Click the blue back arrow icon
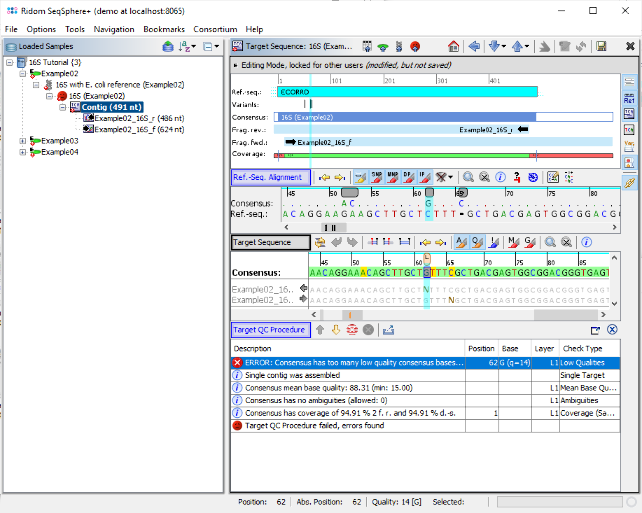 474,46
